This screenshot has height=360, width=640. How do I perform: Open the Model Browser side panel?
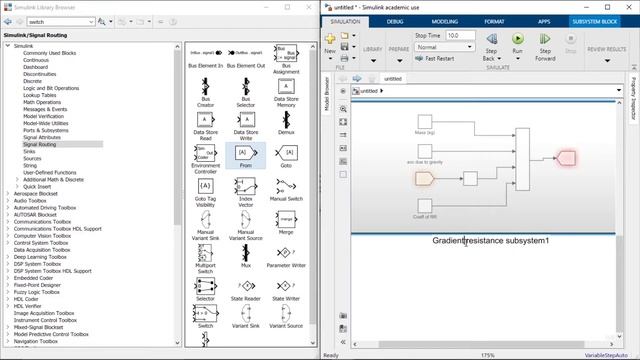[327, 94]
